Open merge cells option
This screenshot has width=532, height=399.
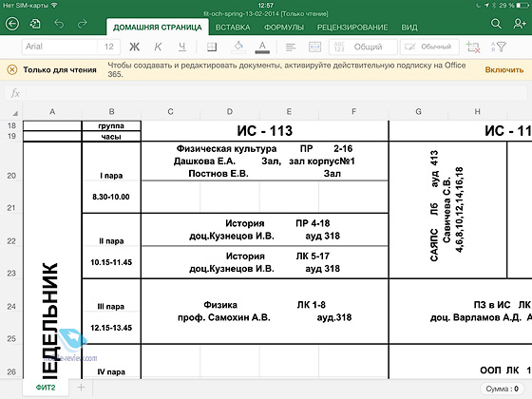tap(314, 47)
